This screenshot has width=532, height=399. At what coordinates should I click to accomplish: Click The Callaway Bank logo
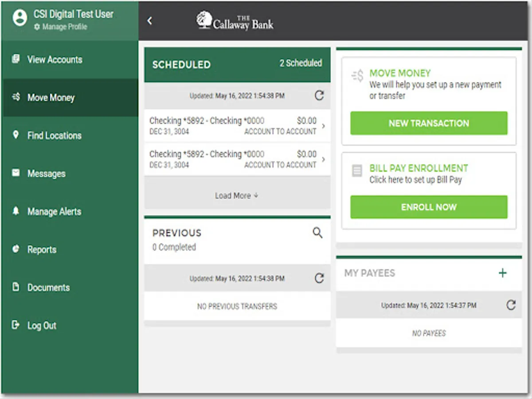[235, 21]
